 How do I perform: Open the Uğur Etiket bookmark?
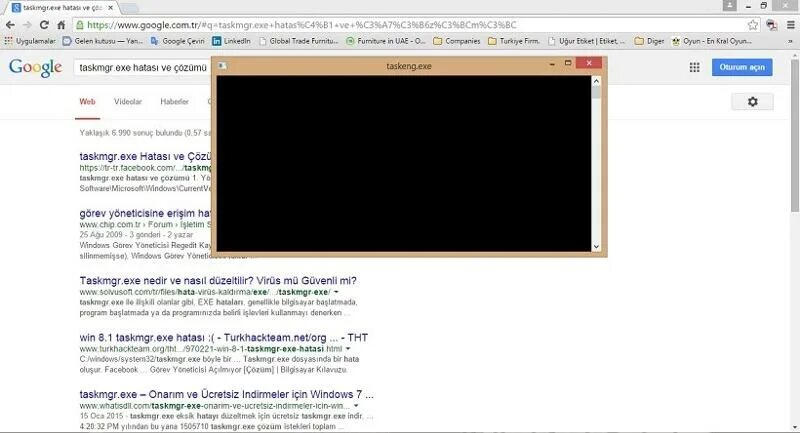587,41
